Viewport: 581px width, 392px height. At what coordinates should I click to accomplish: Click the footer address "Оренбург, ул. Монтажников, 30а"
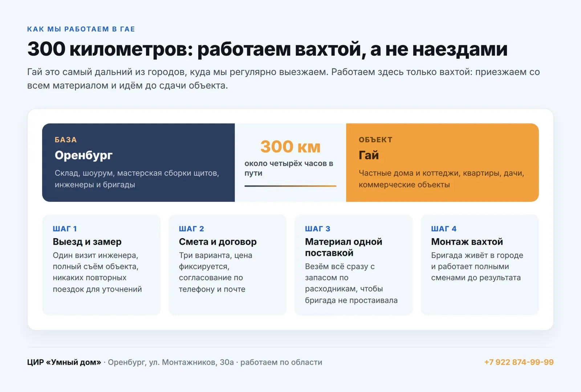(x=171, y=362)
